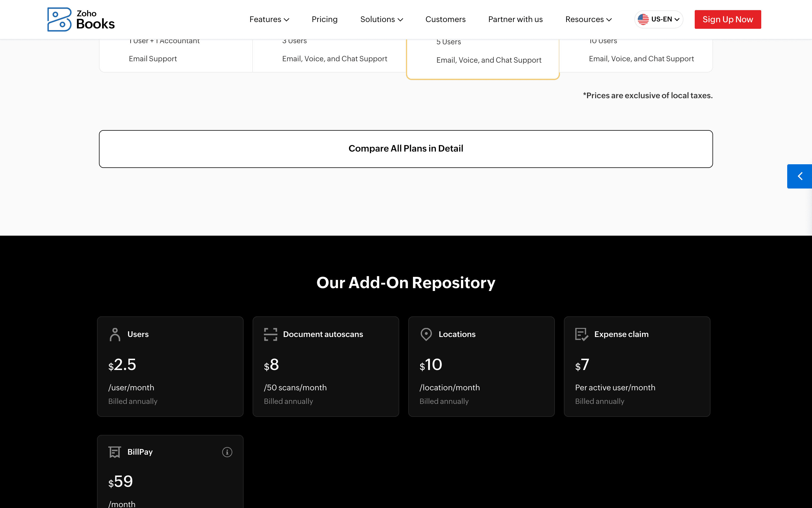Image resolution: width=812 pixels, height=508 pixels.
Task: Click the 5 Users plan feature
Action: [x=449, y=42]
